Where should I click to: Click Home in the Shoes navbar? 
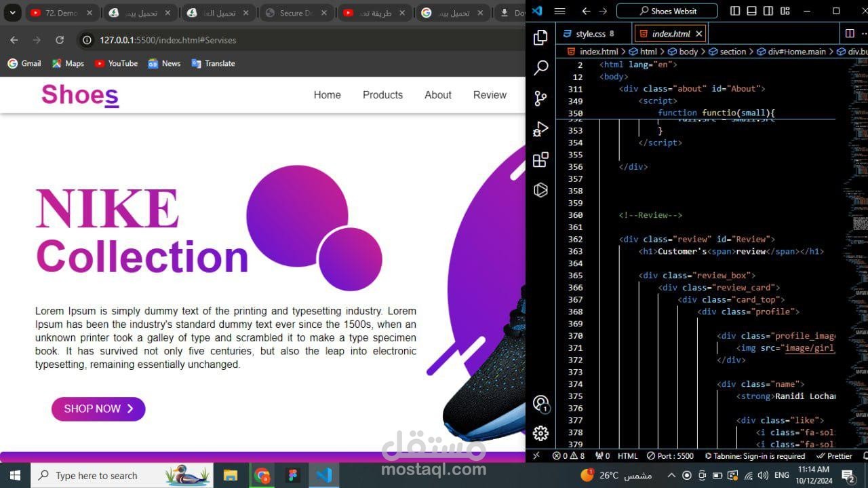point(327,95)
